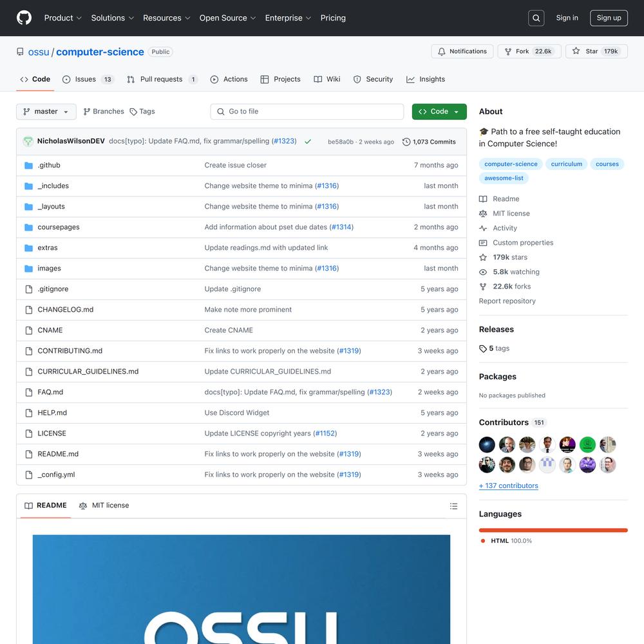Open the search magnifier button

[536, 18]
